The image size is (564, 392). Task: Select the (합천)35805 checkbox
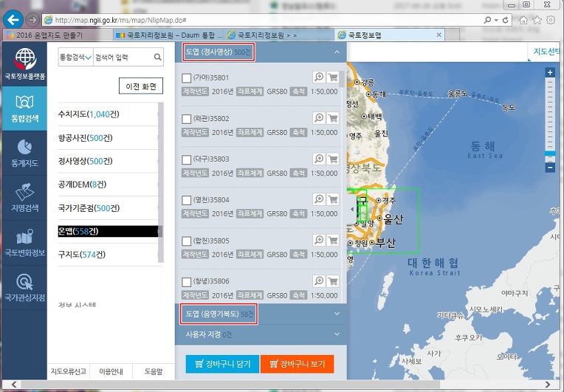187,241
